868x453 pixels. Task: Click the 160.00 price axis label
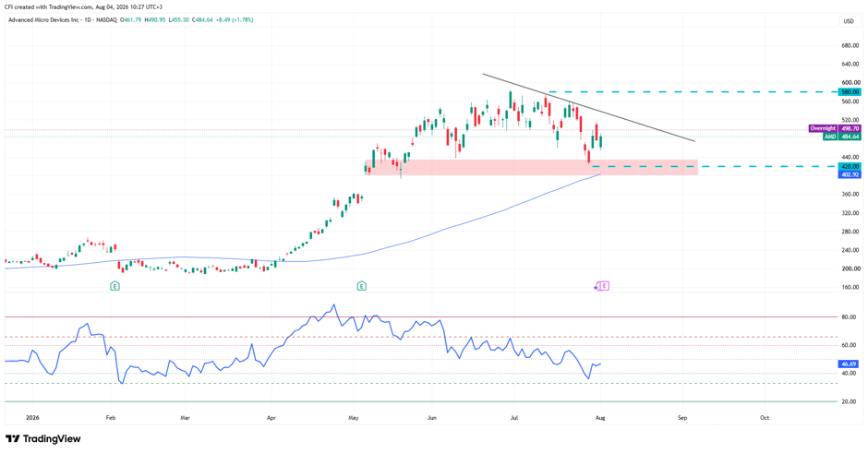pyautogui.click(x=850, y=288)
